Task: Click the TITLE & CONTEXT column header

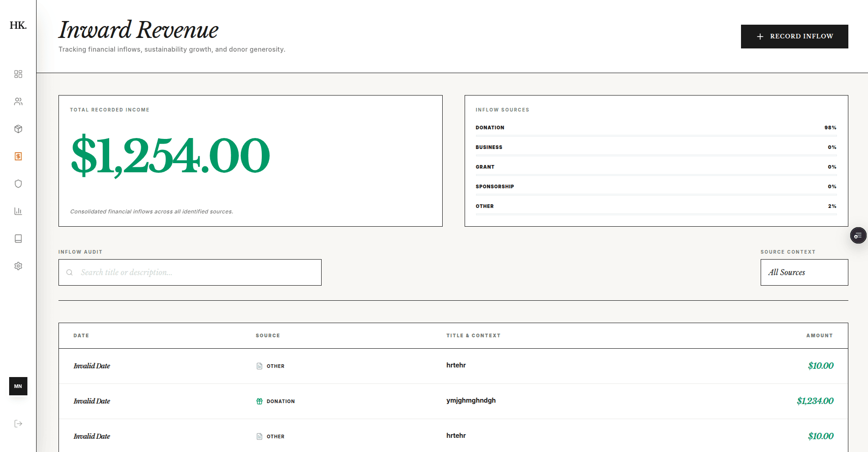Action: pos(473,335)
